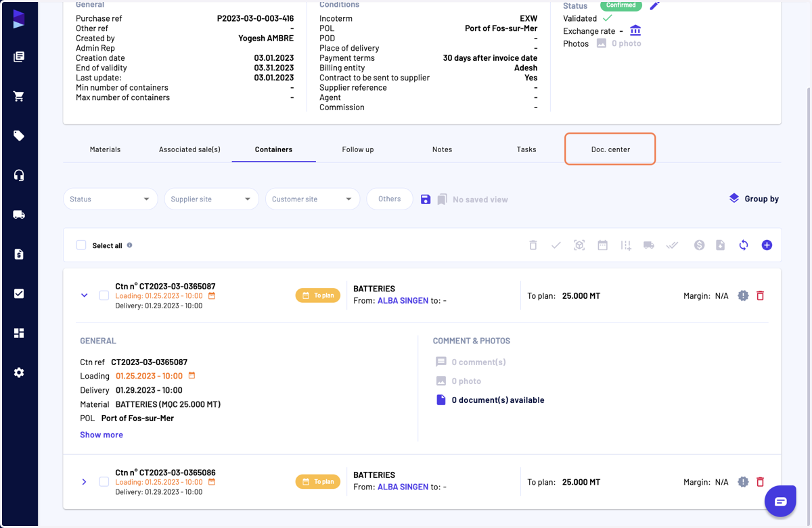Open the checked tasks sidebar section
This screenshot has width=812, height=528.
coord(19,293)
